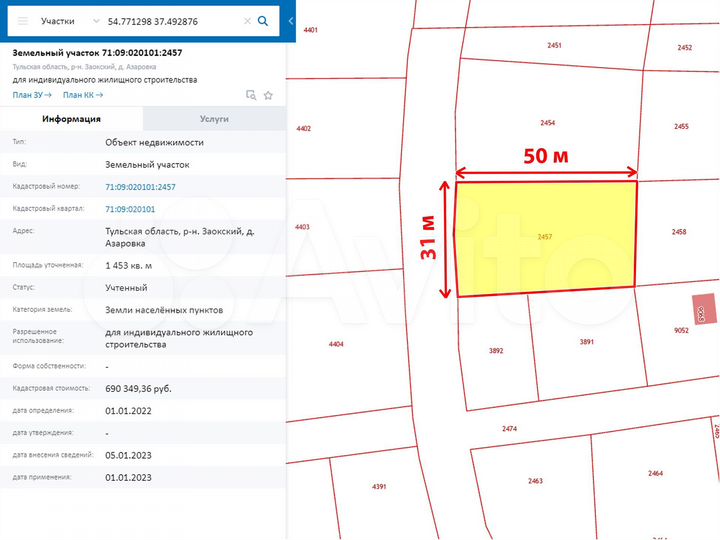Click parcel 4404 on the map
The height and width of the screenshot is (540, 720).
336,344
